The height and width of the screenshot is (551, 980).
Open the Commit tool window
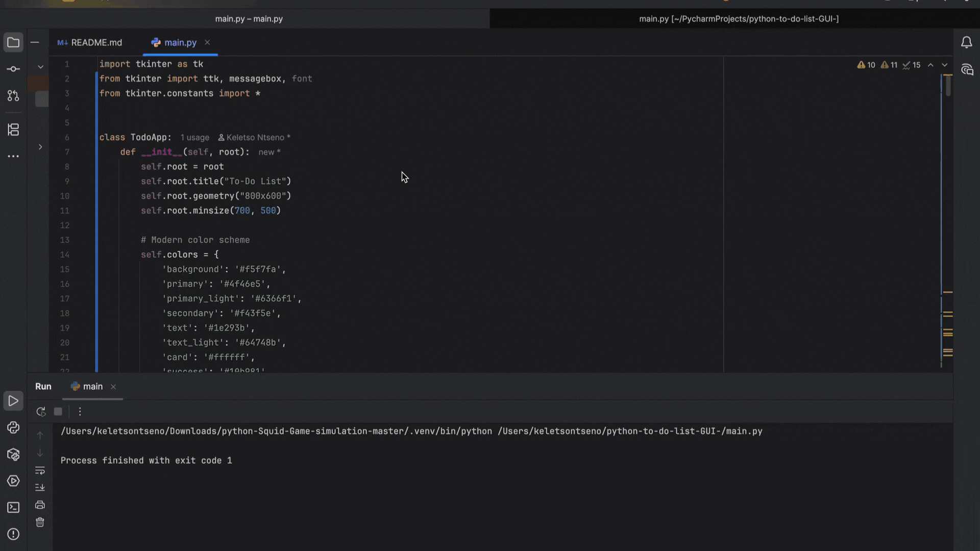click(13, 69)
